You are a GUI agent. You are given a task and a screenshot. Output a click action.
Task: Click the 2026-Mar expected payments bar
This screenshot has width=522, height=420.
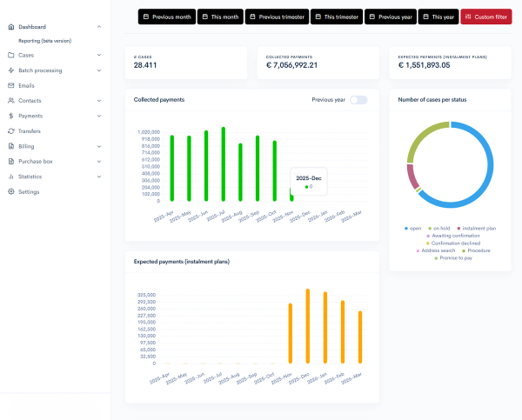coord(360,337)
